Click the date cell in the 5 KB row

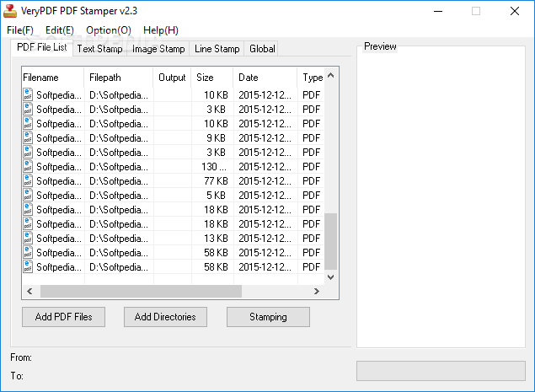[265, 196]
